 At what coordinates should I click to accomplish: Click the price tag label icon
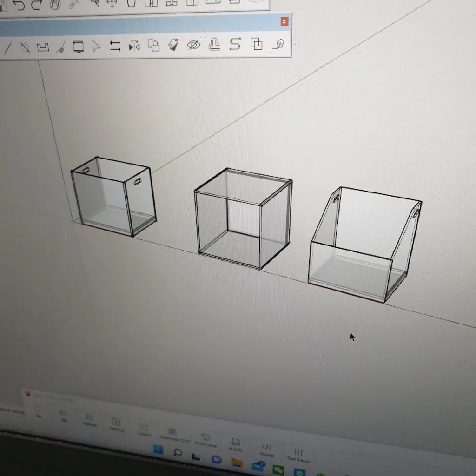coord(173,45)
